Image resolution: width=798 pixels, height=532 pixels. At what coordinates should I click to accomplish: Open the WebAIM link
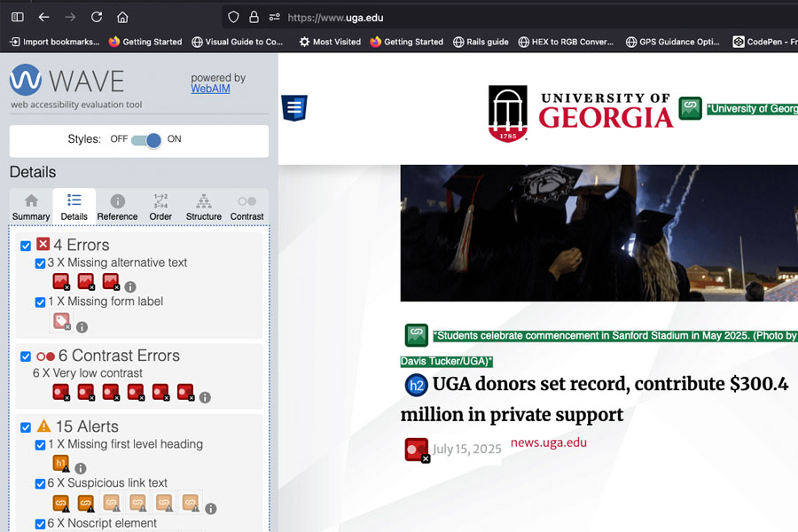point(210,89)
